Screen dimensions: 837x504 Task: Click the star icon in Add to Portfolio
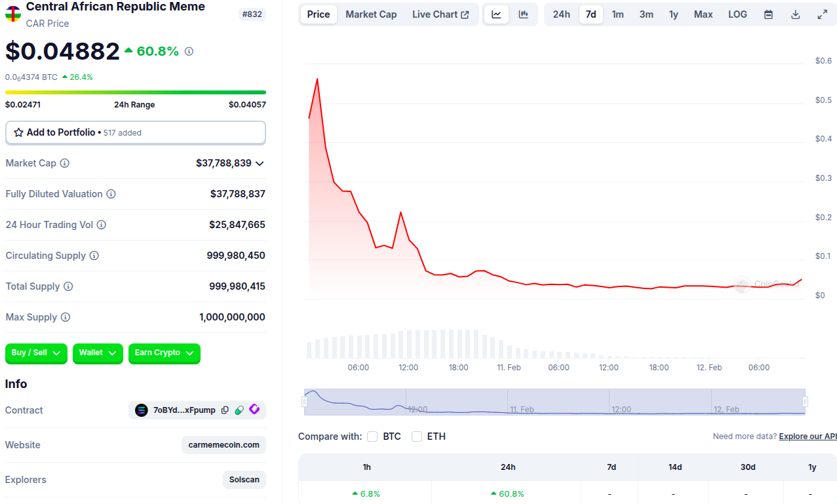(x=18, y=132)
